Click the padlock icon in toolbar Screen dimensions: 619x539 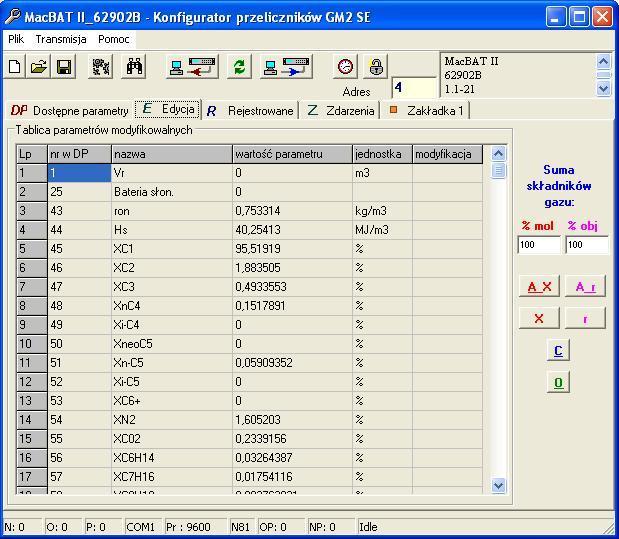click(375, 66)
